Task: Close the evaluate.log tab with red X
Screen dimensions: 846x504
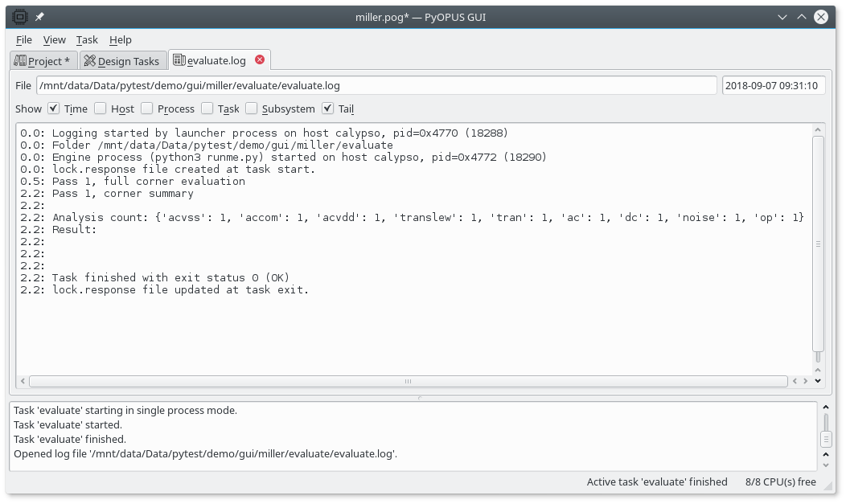Action: point(260,59)
